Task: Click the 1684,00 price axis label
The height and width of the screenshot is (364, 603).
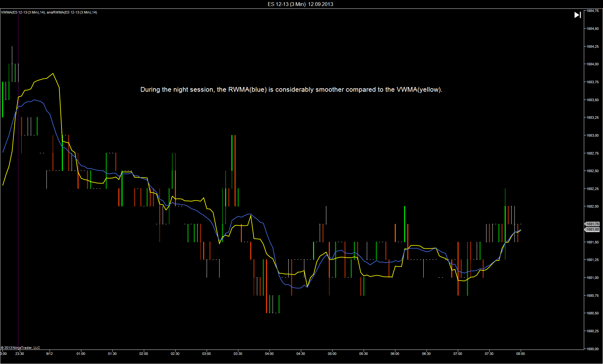Action: click(x=593, y=64)
